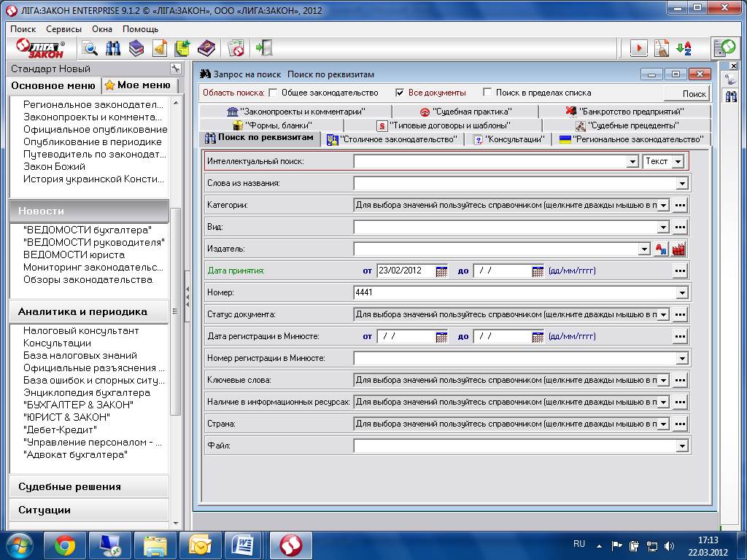Uncheck the Все документы checkbox

coord(400,93)
